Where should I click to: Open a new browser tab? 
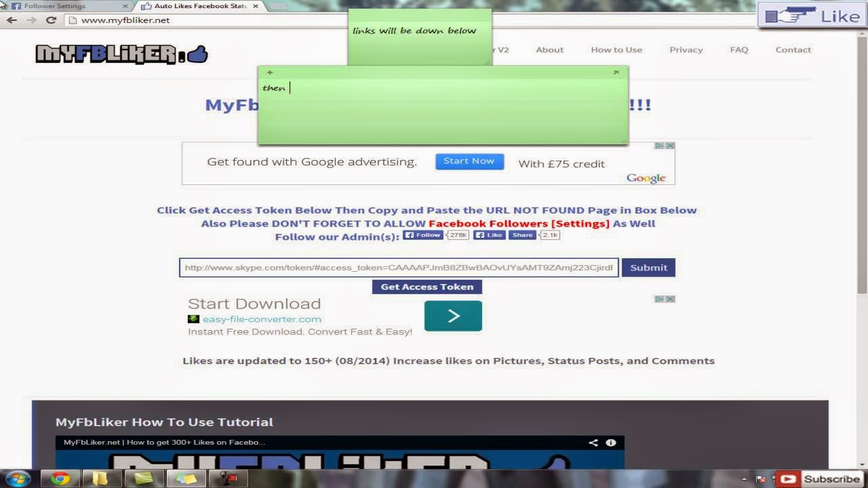279,6
